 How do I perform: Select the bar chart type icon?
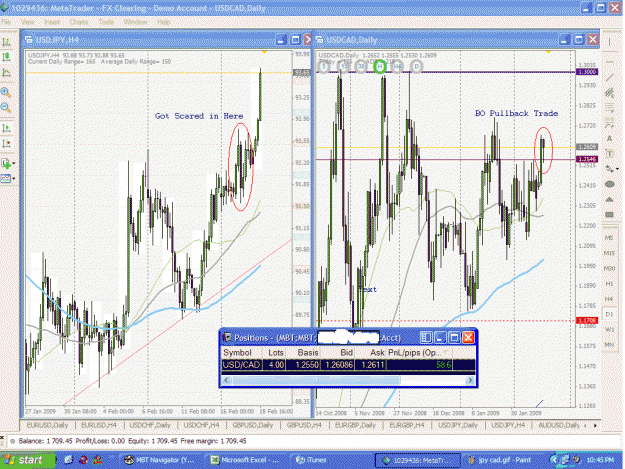[x=6, y=42]
